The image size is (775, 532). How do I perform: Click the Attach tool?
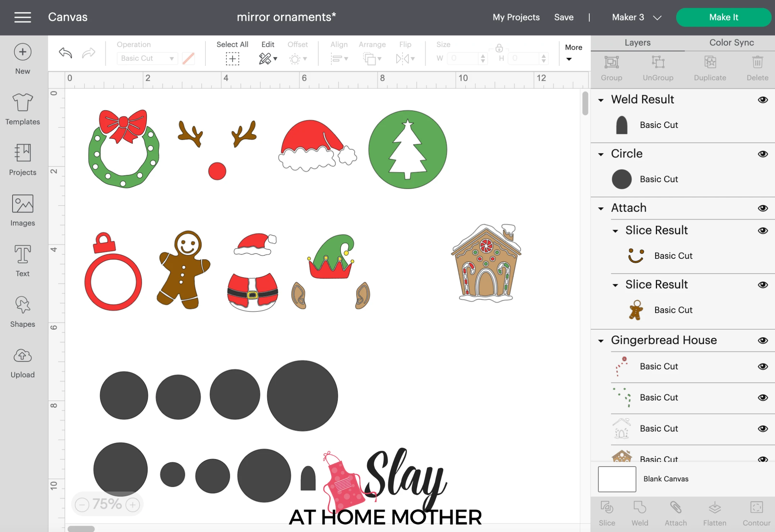coord(676,514)
